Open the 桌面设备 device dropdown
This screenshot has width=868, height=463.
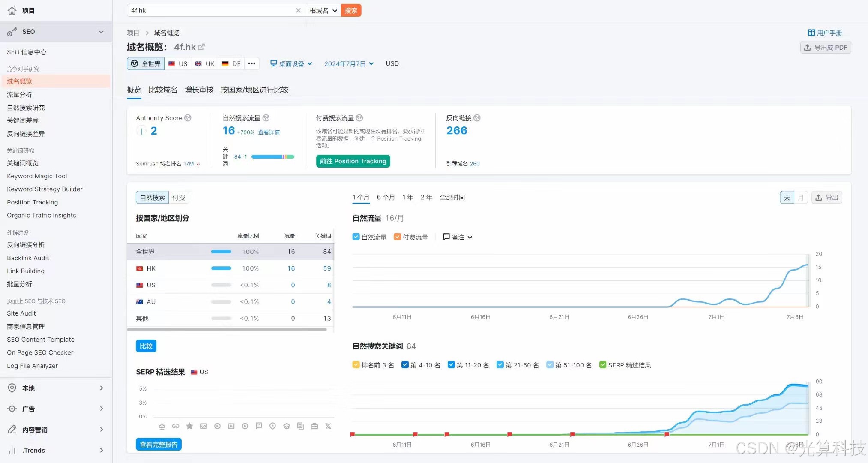(x=291, y=63)
